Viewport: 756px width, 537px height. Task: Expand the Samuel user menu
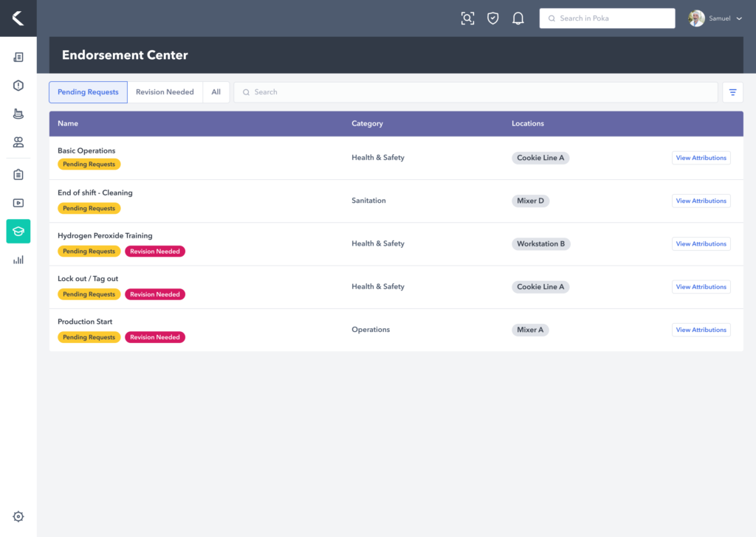(x=716, y=18)
